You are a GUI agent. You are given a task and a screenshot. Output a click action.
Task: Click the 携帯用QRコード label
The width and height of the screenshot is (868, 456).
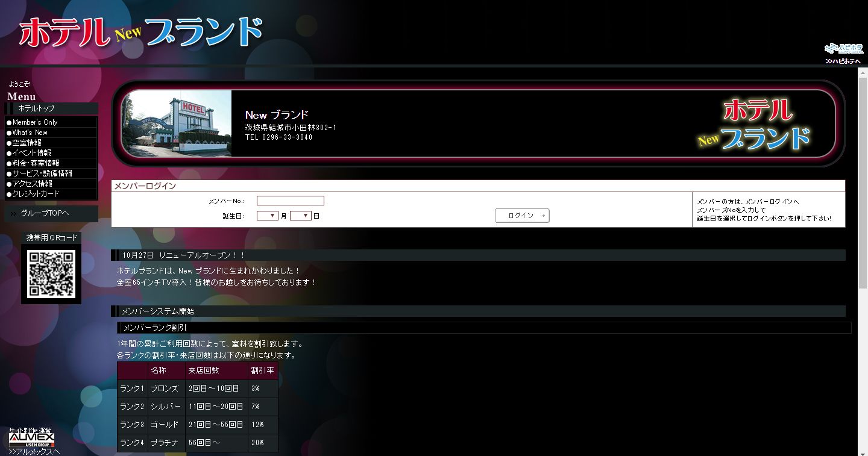[51, 238]
